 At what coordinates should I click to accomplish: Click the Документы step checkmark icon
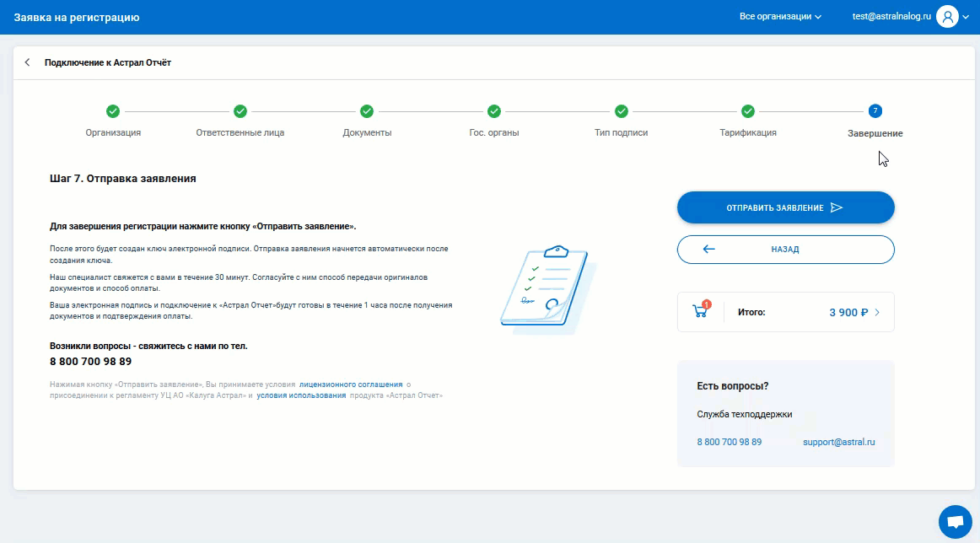pos(367,111)
